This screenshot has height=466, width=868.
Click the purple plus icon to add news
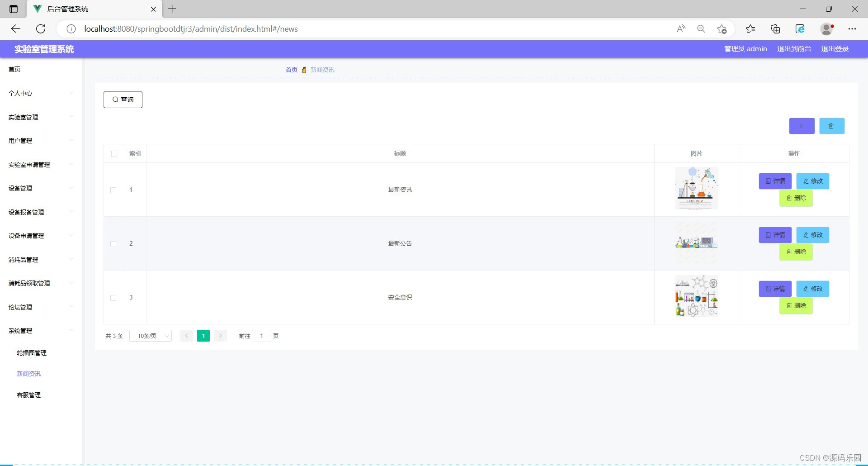point(801,126)
